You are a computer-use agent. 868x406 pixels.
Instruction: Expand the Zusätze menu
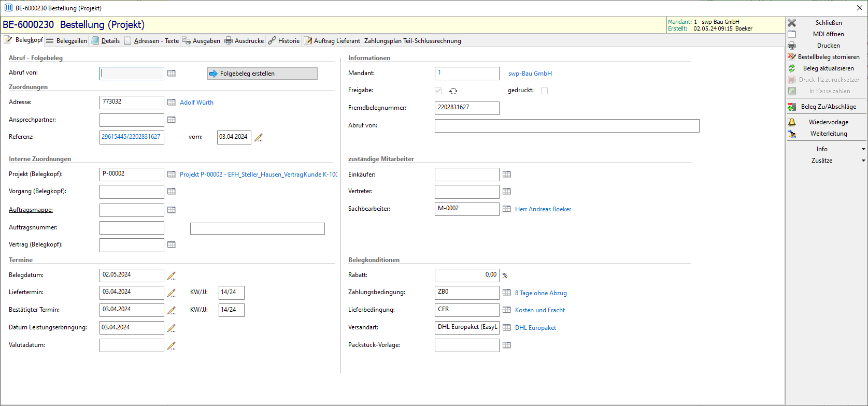pyautogui.click(x=827, y=161)
